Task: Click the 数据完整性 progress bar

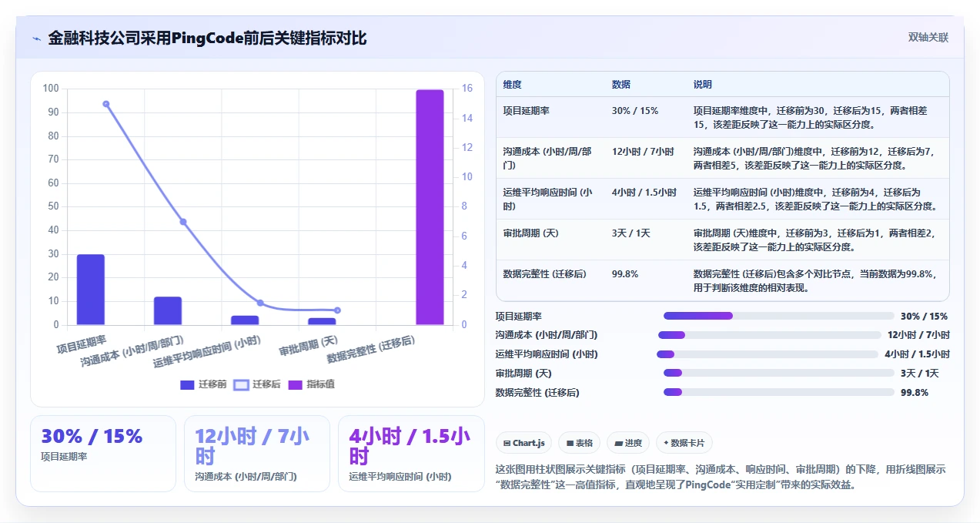Action: point(779,392)
